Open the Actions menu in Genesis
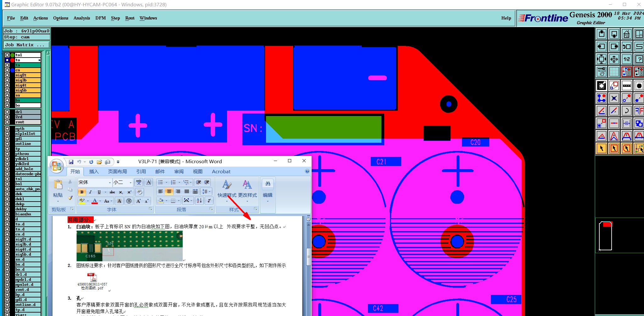This screenshot has width=644, height=316. [x=41, y=18]
